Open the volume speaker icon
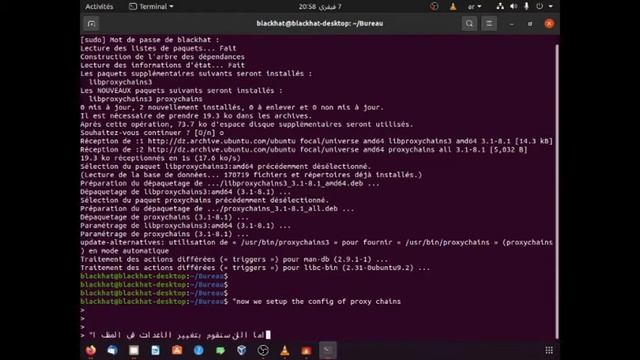 (513, 7)
